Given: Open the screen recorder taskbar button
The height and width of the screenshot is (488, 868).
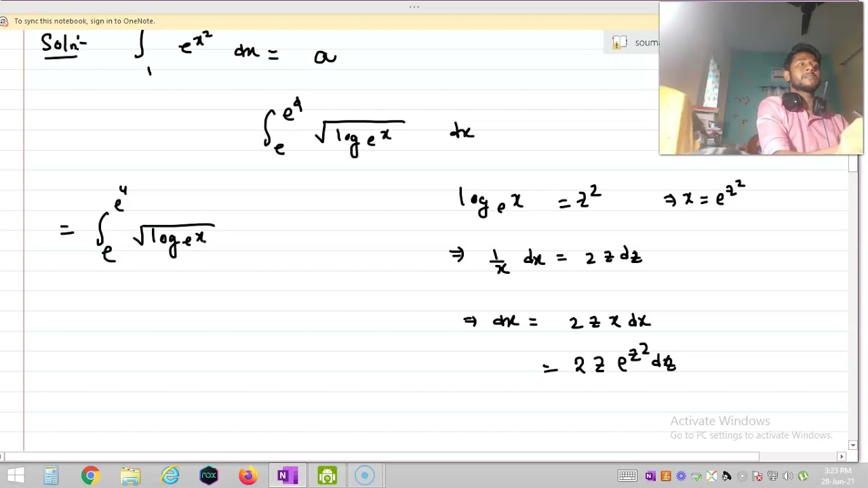Looking at the screenshot, I should pyautogui.click(x=364, y=476).
